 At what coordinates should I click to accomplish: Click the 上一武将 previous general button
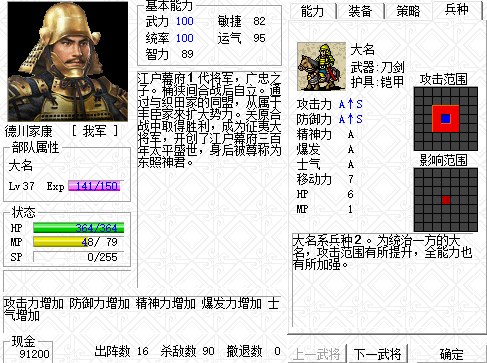(x=317, y=354)
